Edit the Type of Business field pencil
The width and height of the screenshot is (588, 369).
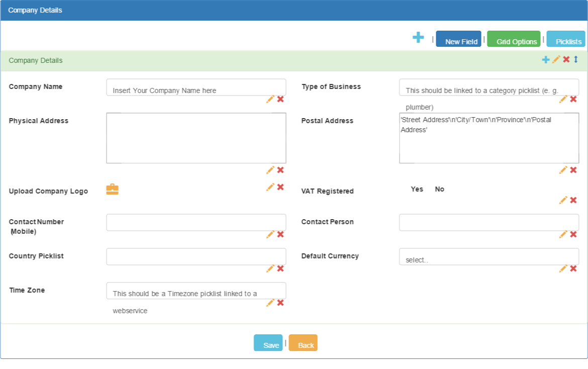(x=563, y=99)
